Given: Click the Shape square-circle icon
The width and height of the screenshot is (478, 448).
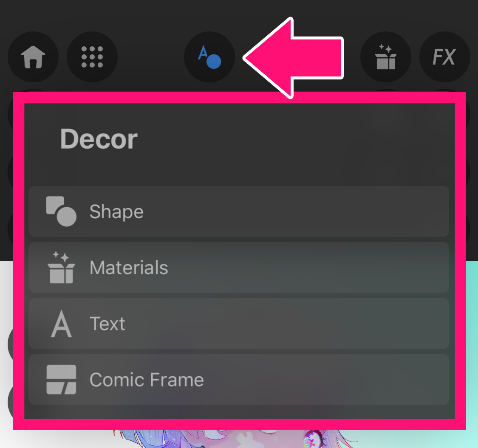Looking at the screenshot, I should point(61,211).
